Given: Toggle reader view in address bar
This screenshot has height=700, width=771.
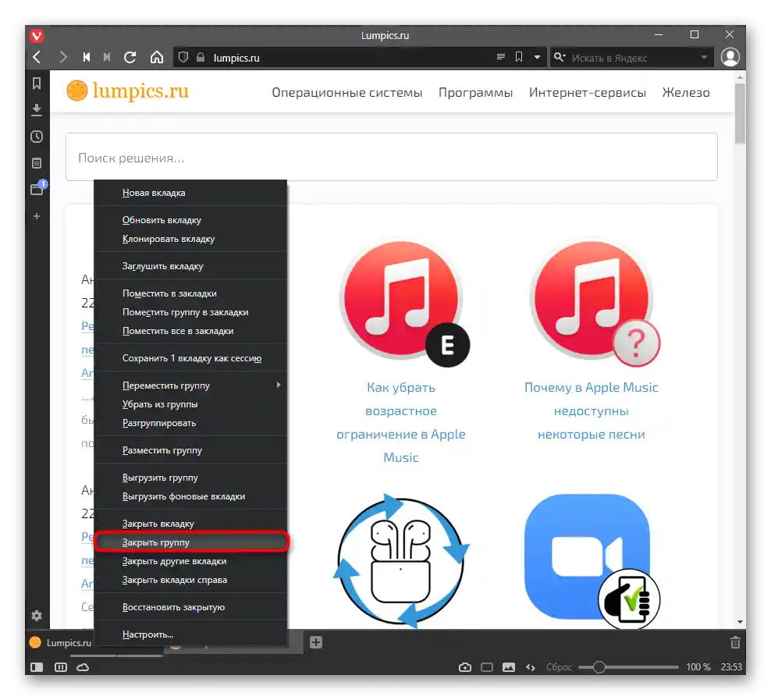Looking at the screenshot, I should click(x=501, y=57).
